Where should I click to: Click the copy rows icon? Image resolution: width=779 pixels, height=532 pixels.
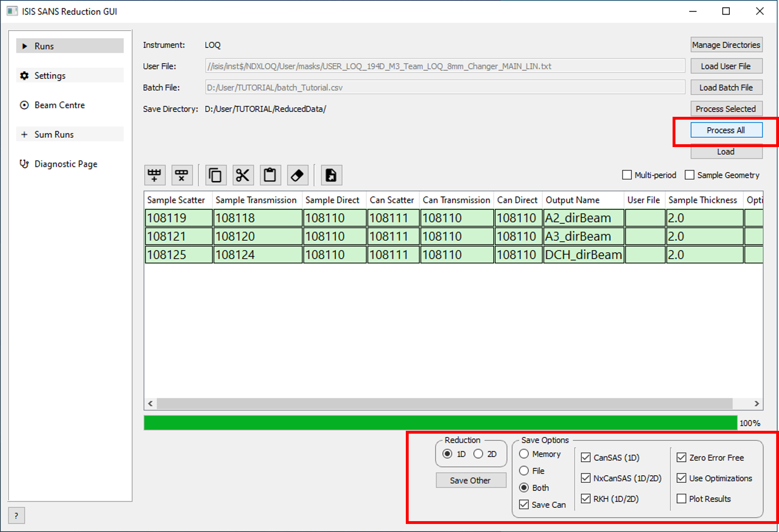coord(216,175)
